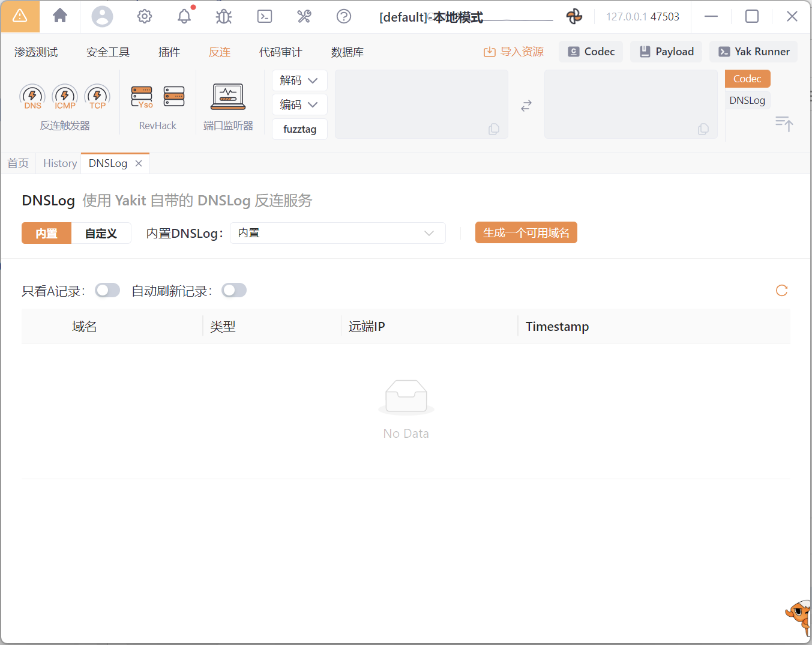
Task: Select the DNSLog side tab in ribbon
Action: point(747,100)
